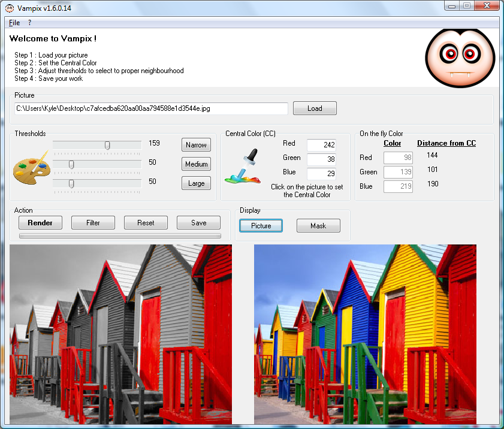Click the colorful original picture to set color

click(x=365, y=334)
